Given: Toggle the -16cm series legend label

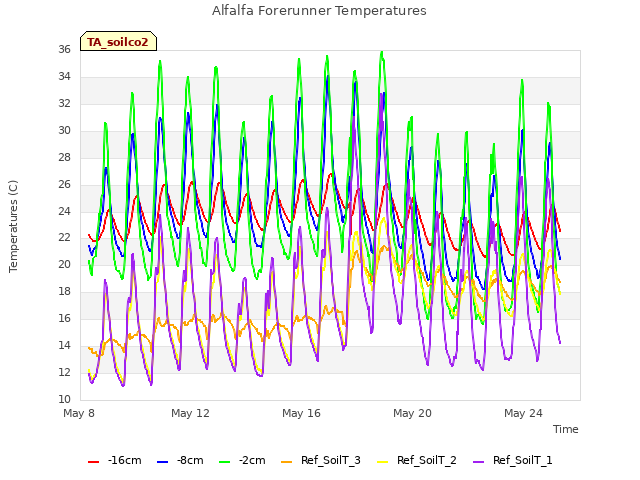Looking at the screenshot, I should (x=124, y=460).
